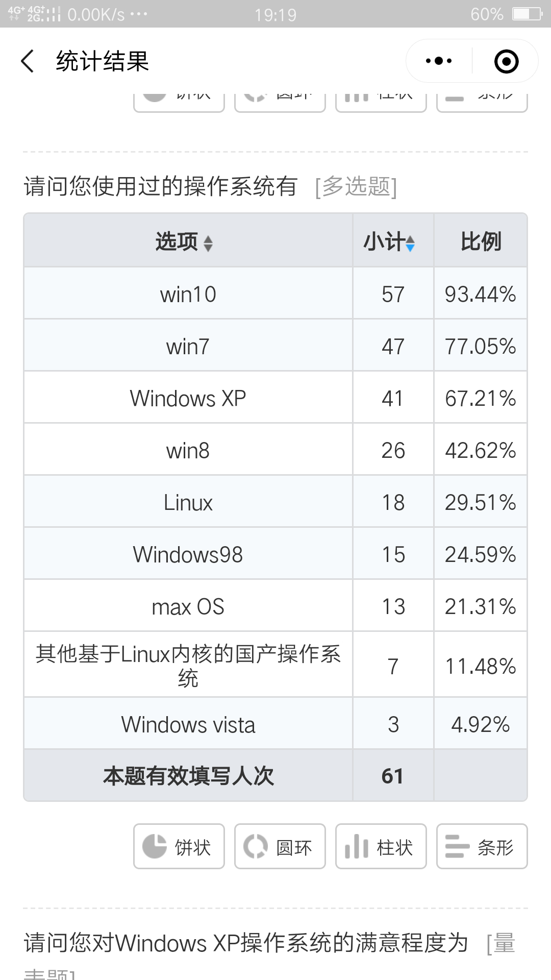Tap the back arrow icon
Viewport: 551px width, 980px height.
28,61
